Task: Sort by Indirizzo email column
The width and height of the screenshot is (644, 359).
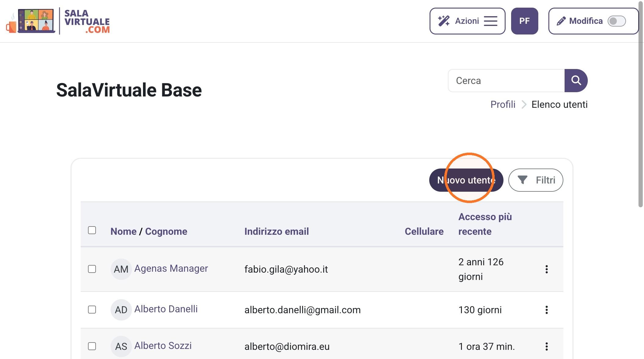Action: tap(276, 231)
